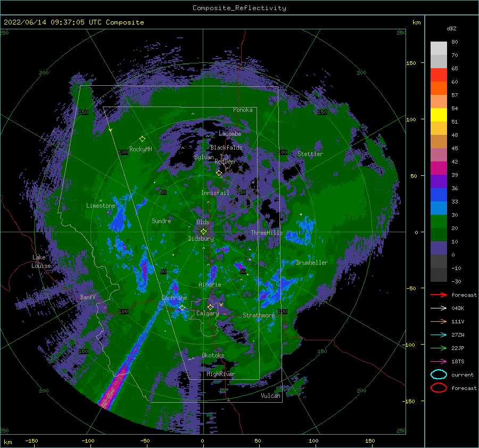Click the Composite_Reflectivity title

coord(239,8)
